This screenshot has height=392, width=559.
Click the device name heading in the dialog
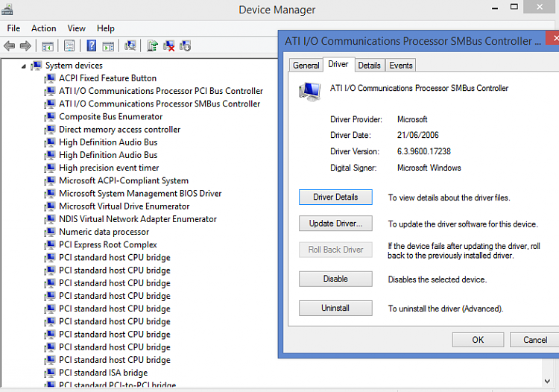[x=419, y=88]
